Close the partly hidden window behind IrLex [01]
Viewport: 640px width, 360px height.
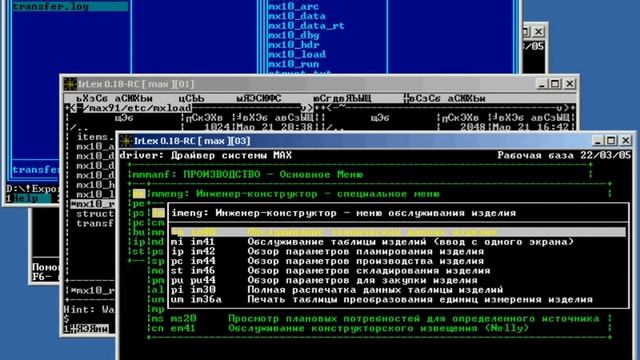[539, 31]
